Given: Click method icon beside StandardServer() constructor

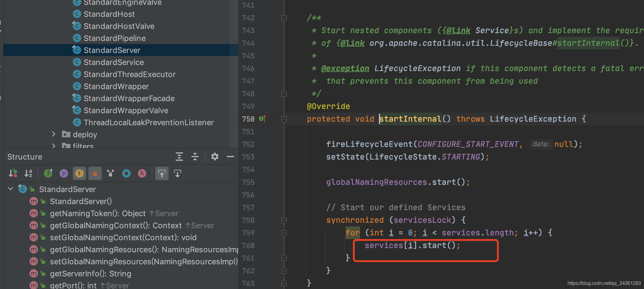Looking at the screenshot, I should pyautogui.click(x=34, y=201).
